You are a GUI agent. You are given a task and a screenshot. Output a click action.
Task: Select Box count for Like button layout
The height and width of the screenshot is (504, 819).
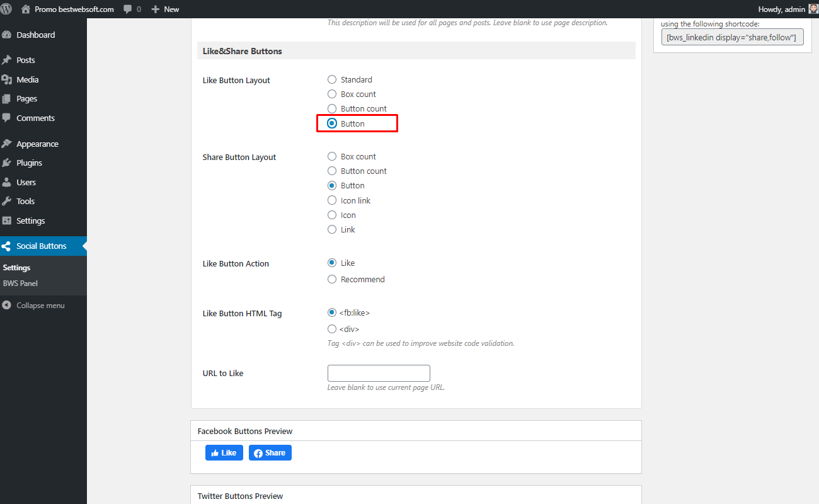(x=332, y=94)
